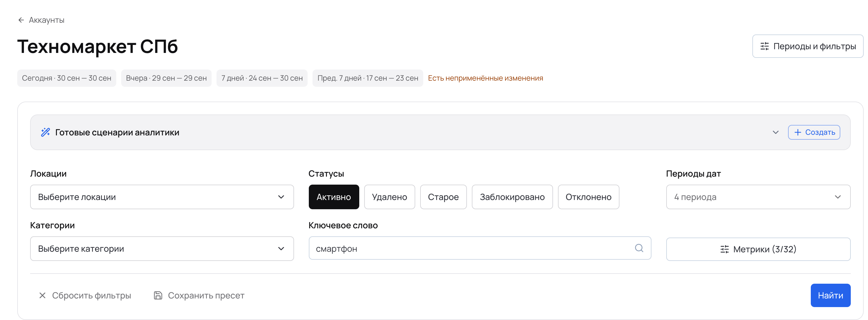
Task: Expand Готовые сценарии аналитики chevron
Action: 775,132
